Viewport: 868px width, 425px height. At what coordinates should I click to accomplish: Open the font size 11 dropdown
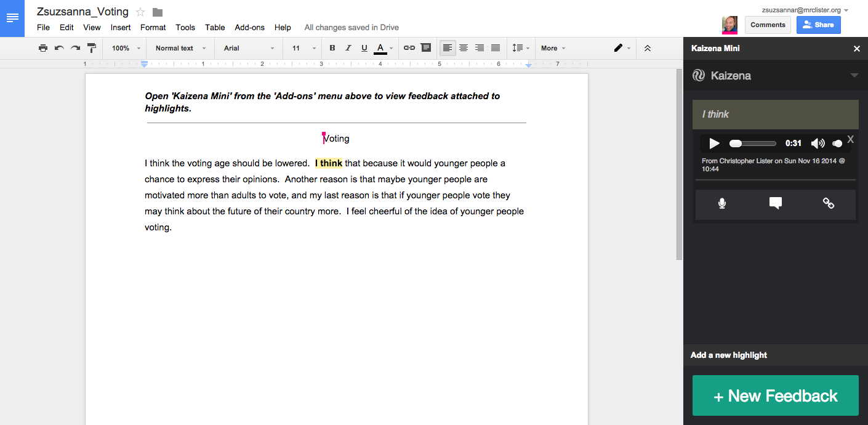tap(303, 48)
